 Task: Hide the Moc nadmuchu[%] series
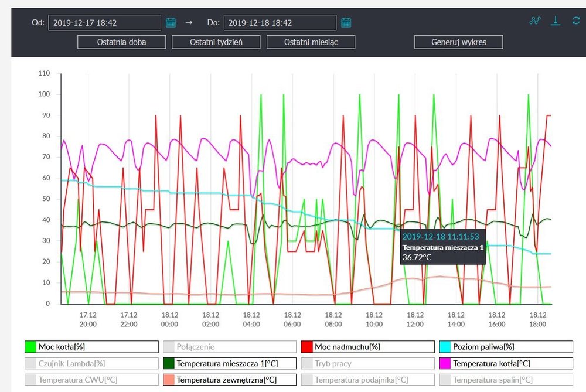(x=368, y=347)
